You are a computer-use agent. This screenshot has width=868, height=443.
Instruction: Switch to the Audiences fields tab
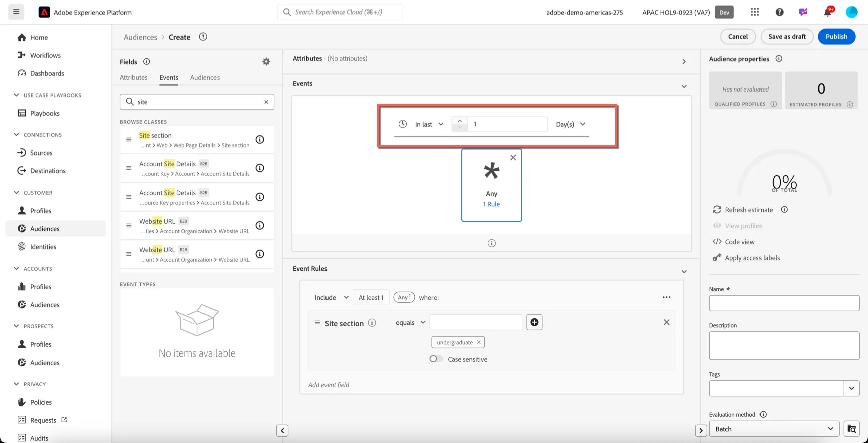(205, 77)
